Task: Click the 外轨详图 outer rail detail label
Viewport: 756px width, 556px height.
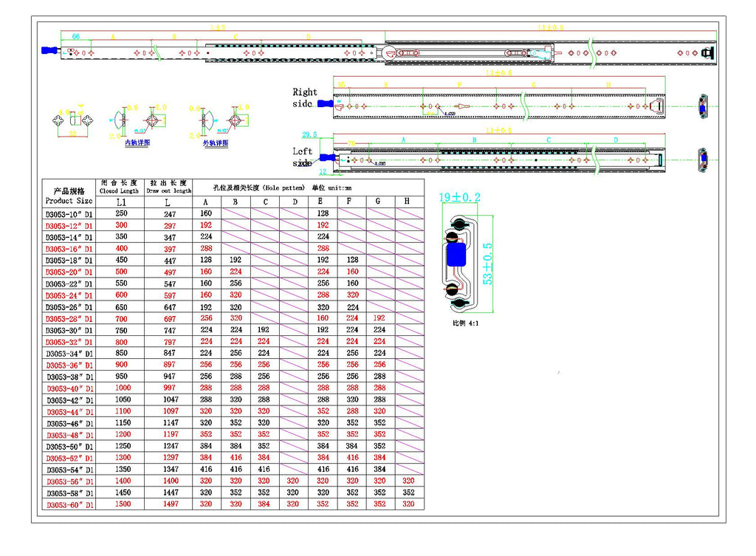Action: [215, 143]
